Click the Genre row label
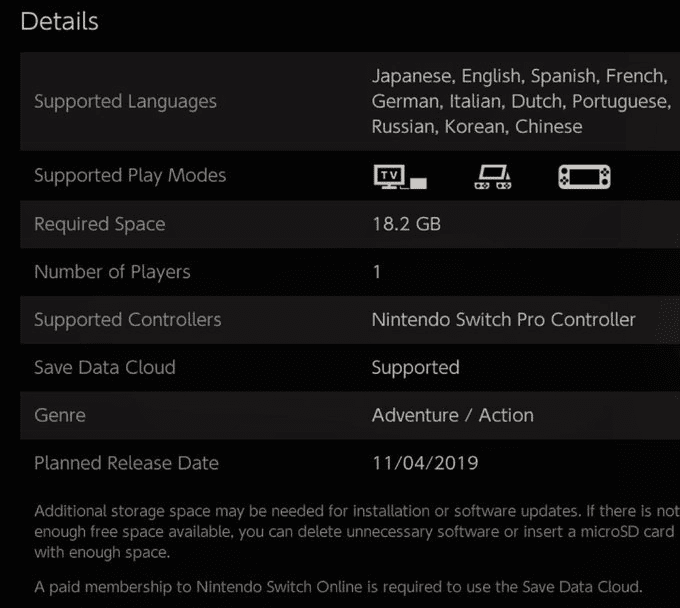This screenshot has width=680, height=608. click(x=60, y=415)
